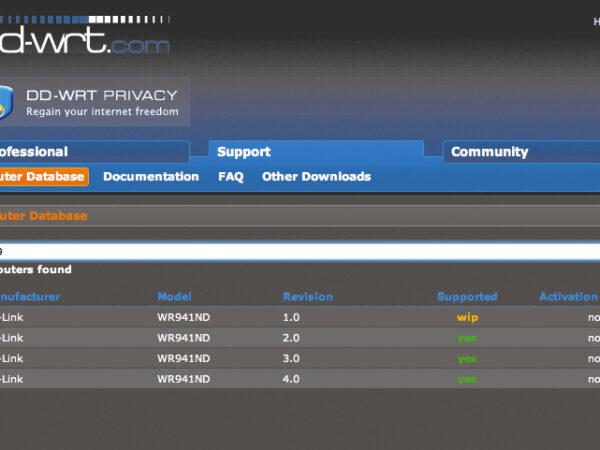This screenshot has width=600, height=450.
Task: Click the Activation column header
Action: click(568, 297)
